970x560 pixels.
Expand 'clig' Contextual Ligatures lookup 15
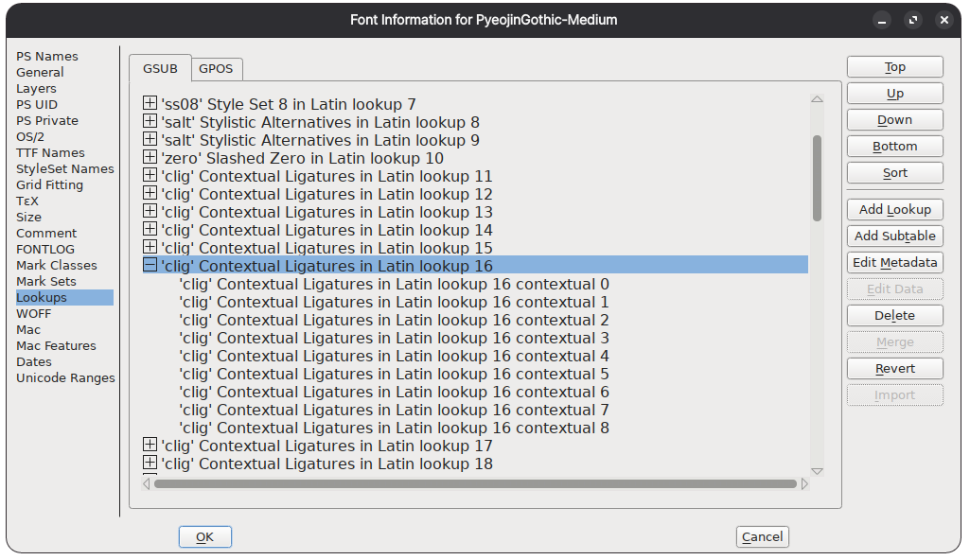pos(150,246)
